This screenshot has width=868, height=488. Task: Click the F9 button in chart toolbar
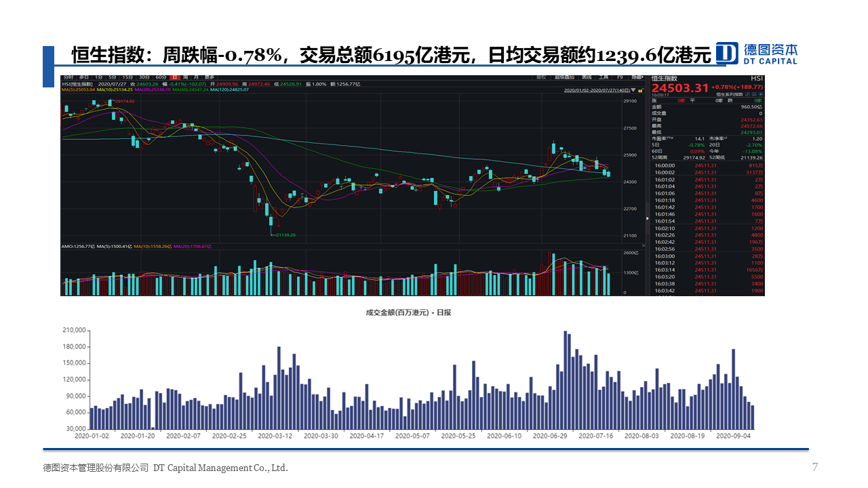coord(620,77)
